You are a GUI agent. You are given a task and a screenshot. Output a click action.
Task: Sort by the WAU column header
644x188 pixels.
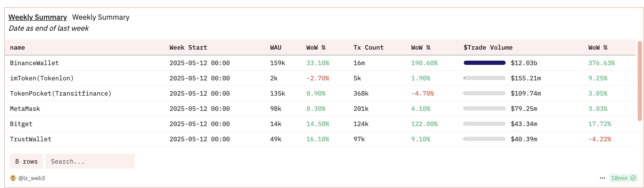[x=276, y=48]
